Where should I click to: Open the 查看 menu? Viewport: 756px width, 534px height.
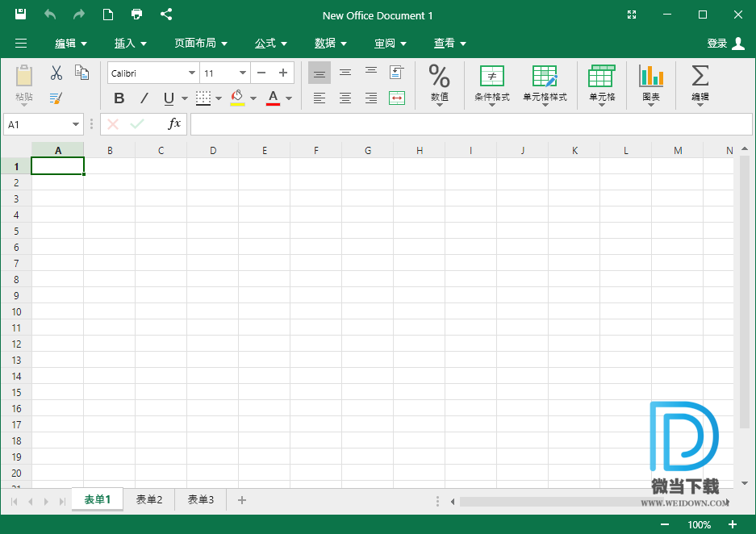pos(450,44)
